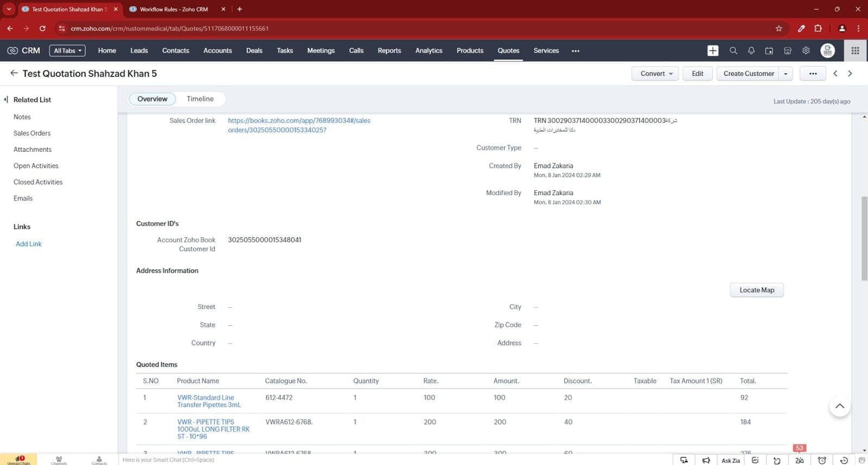Screen dimensions: 868x465
Task: Select the Overview tab
Action: [152, 99]
